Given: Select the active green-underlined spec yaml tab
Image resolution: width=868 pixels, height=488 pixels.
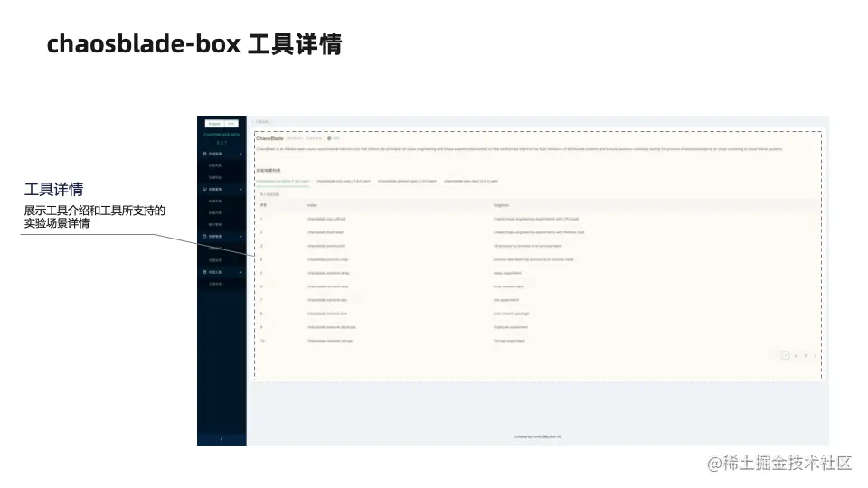Looking at the screenshot, I should [x=282, y=181].
